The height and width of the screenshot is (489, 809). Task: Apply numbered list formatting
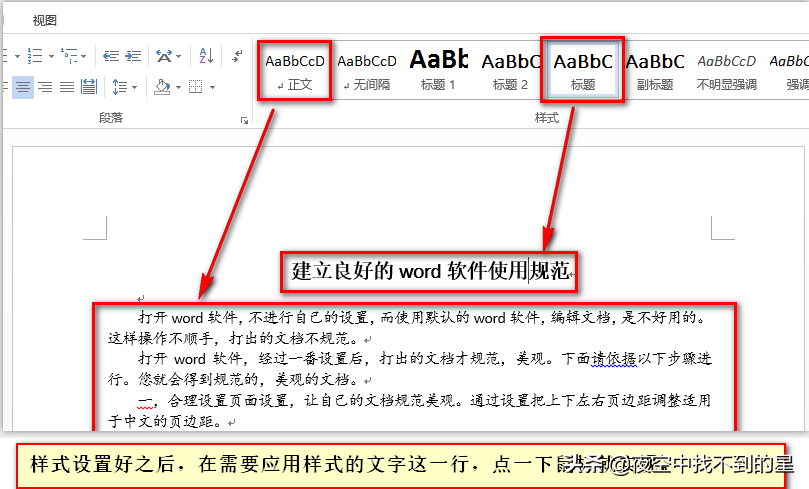pyautogui.click(x=35, y=55)
